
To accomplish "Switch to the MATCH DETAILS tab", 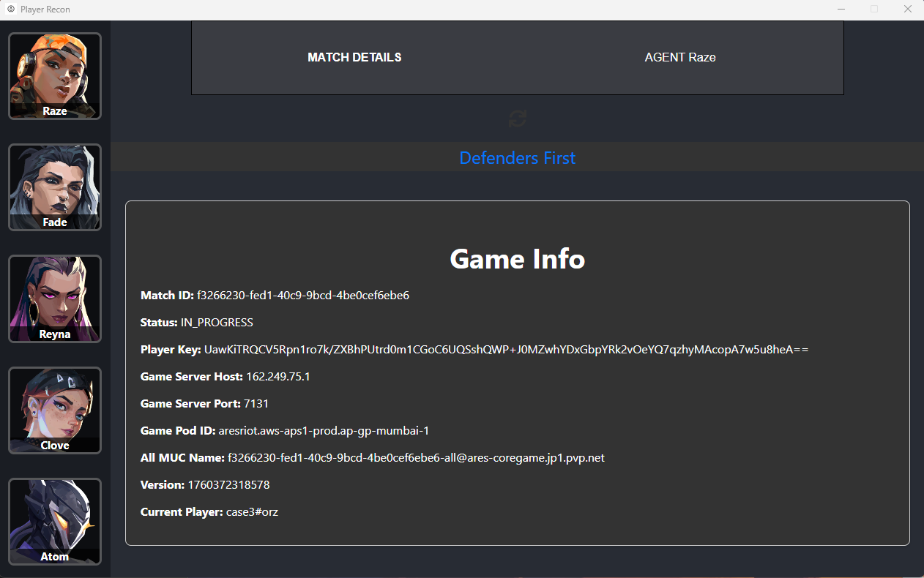I will [354, 58].
